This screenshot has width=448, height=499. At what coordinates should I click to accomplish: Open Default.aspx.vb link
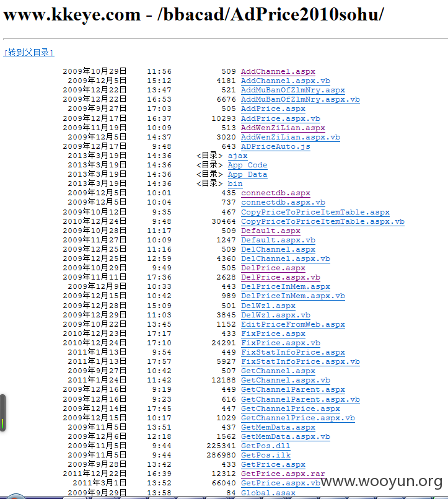(x=278, y=240)
